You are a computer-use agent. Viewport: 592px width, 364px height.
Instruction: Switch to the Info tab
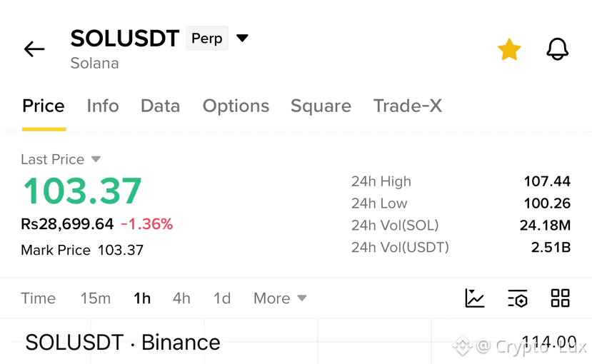click(x=103, y=106)
